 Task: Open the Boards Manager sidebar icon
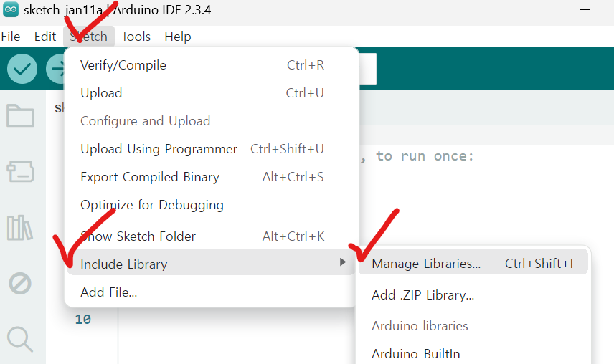[x=20, y=171]
